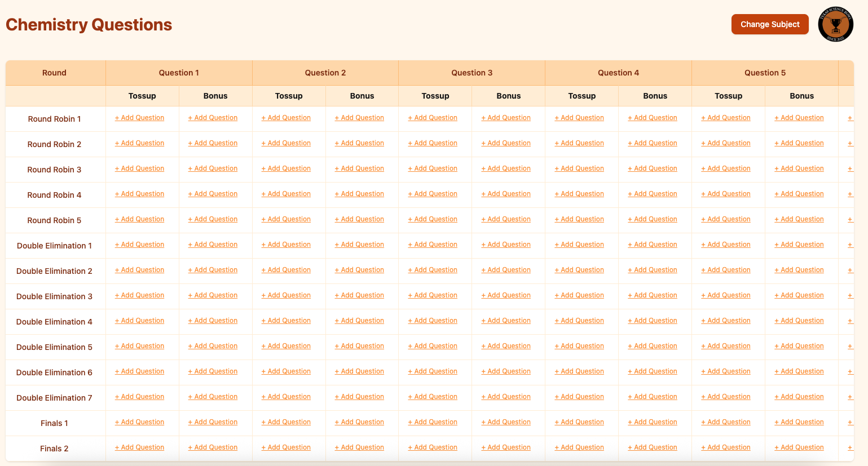Image resolution: width=868 pixels, height=466 pixels.
Task: Add Question 4 Bonus for Finals 2
Action: 653,447
